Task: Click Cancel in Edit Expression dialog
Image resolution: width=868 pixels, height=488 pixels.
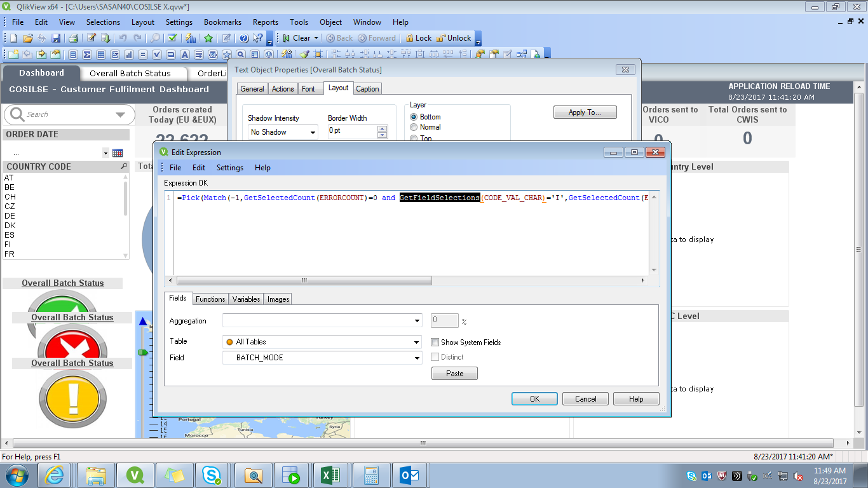Action: point(586,399)
